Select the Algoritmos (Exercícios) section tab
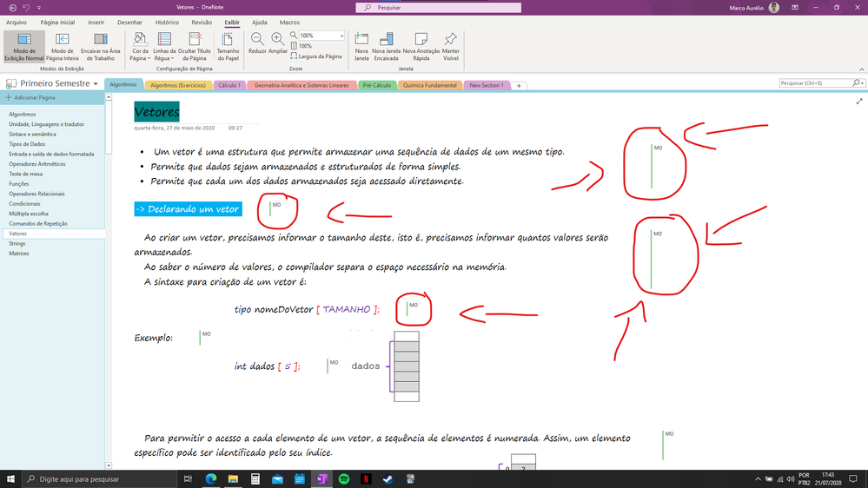 pyautogui.click(x=178, y=85)
